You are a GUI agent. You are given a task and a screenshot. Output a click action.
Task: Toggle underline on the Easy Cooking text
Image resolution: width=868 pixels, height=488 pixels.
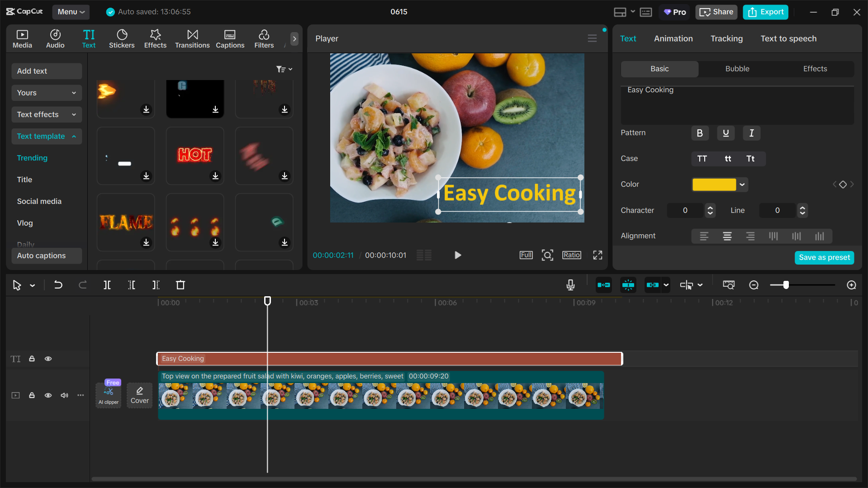pyautogui.click(x=726, y=133)
